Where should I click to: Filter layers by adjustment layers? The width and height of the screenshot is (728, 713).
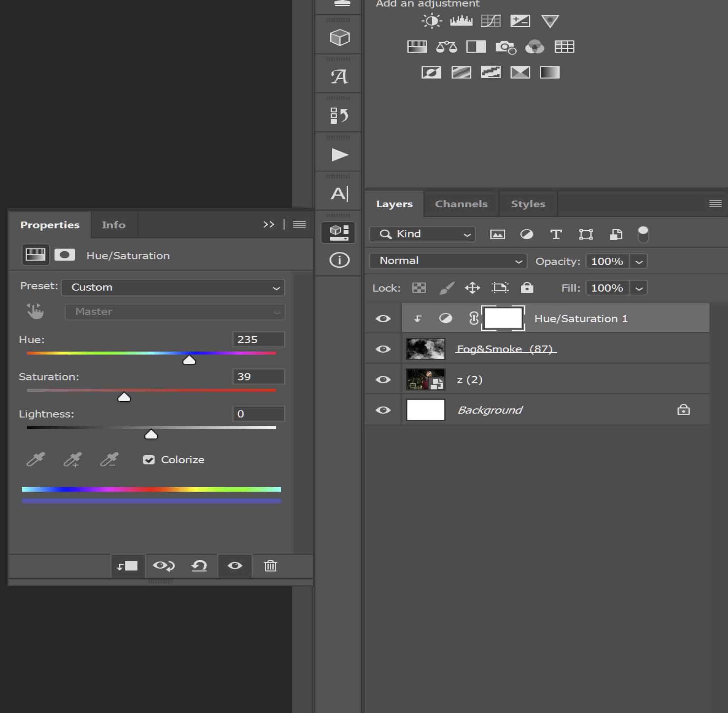pos(526,235)
